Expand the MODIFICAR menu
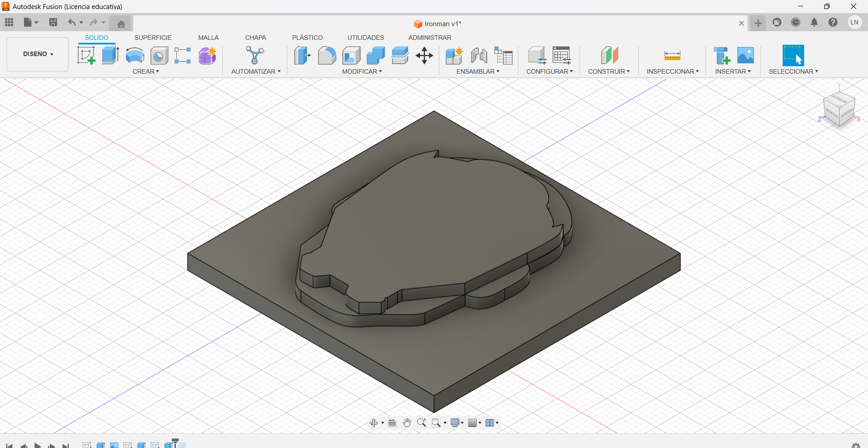The width and height of the screenshot is (868, 448). 362,71
